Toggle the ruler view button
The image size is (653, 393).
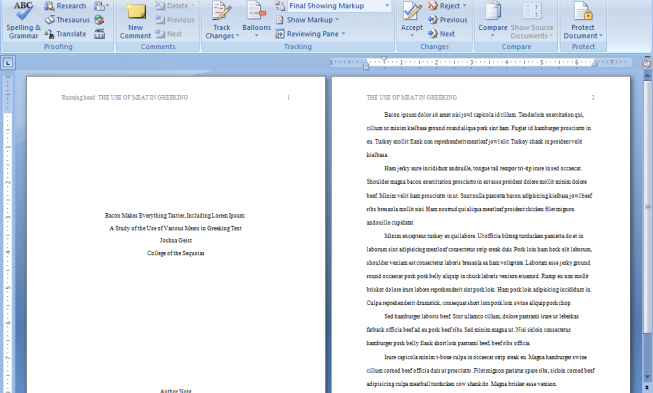[x=647, y=64]
